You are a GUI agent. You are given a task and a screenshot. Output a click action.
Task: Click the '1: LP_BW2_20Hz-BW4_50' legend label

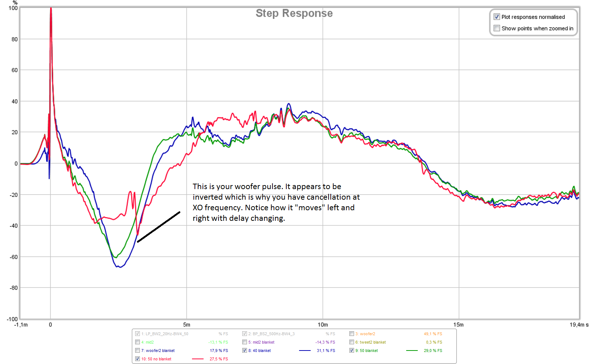point(165,334)
